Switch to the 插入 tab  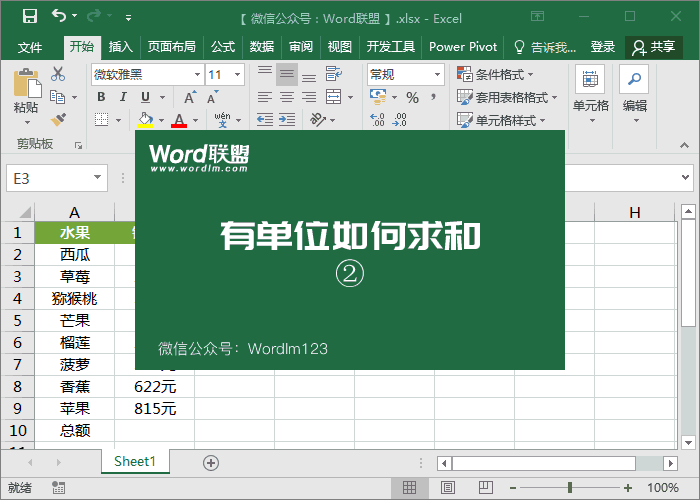(x=121, y=47)
